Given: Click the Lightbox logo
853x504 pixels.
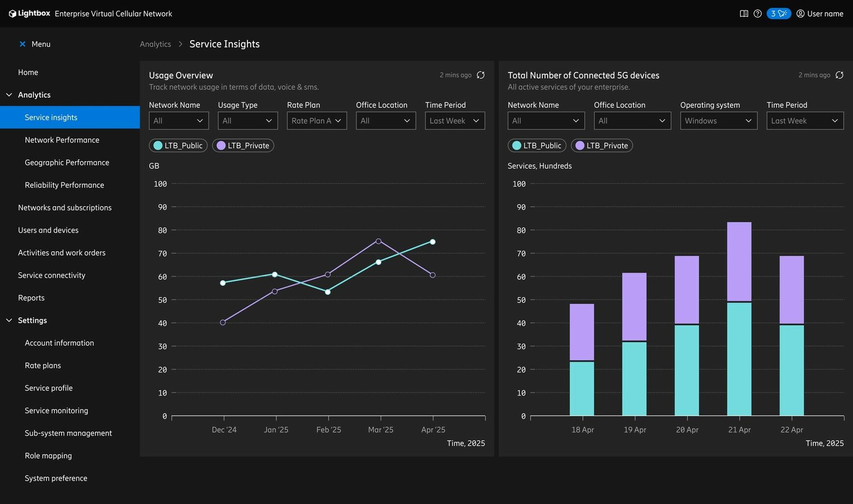Looking at the screenshot, I should point(29,14).
